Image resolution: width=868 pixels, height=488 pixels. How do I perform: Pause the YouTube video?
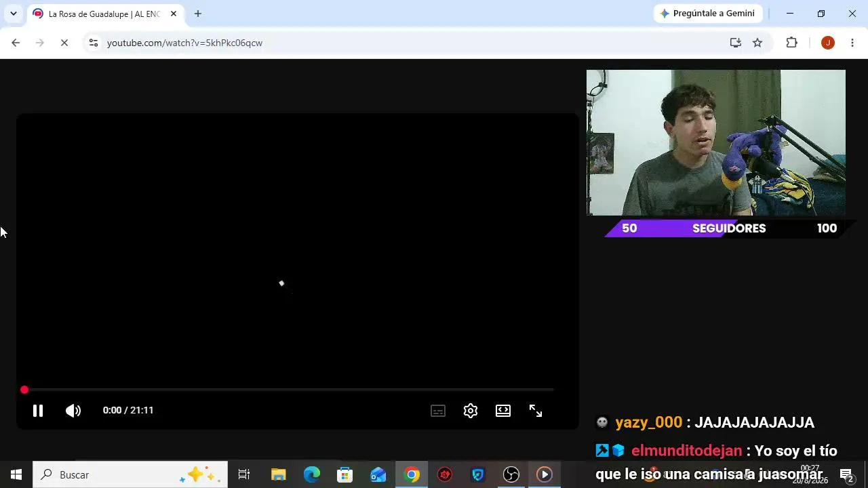38,411
